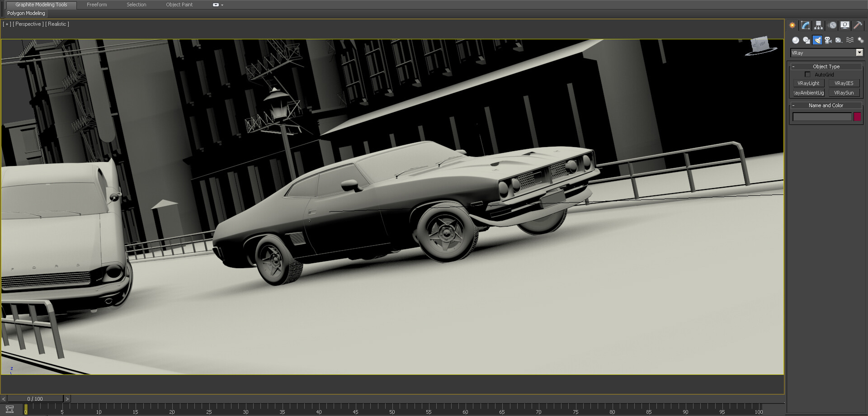Switch to the Hierarchy panel

pyautogui.click(x=818, y=25)
